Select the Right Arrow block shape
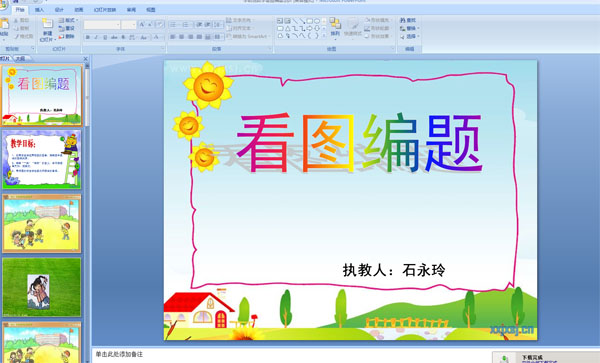The height and width of the screenshot is (363, 600). (x=310, y=28)
